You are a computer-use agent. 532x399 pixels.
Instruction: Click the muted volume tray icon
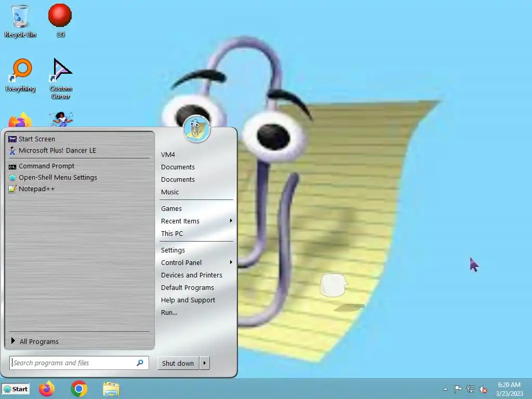click(483, 389)
